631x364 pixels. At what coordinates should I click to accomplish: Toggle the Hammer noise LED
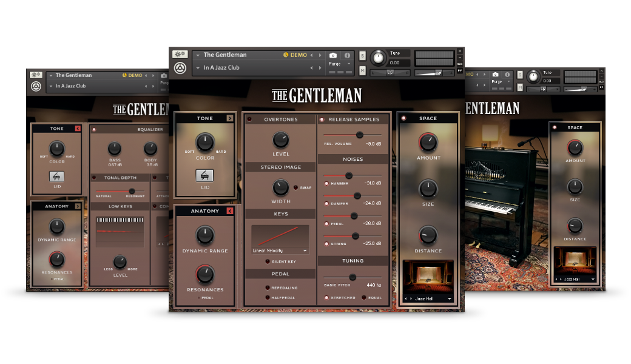click(x=326, y=183)
